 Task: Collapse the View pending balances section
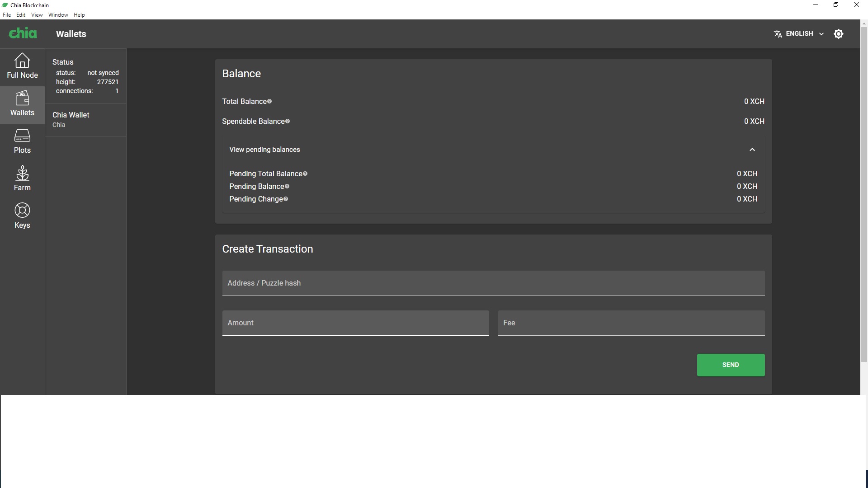tap(752, 150)
